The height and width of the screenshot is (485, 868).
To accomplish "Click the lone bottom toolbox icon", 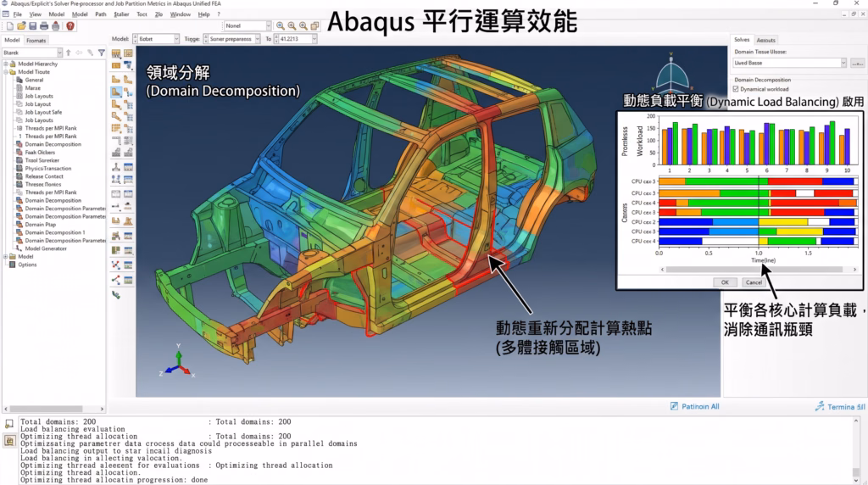I will 116,294.
